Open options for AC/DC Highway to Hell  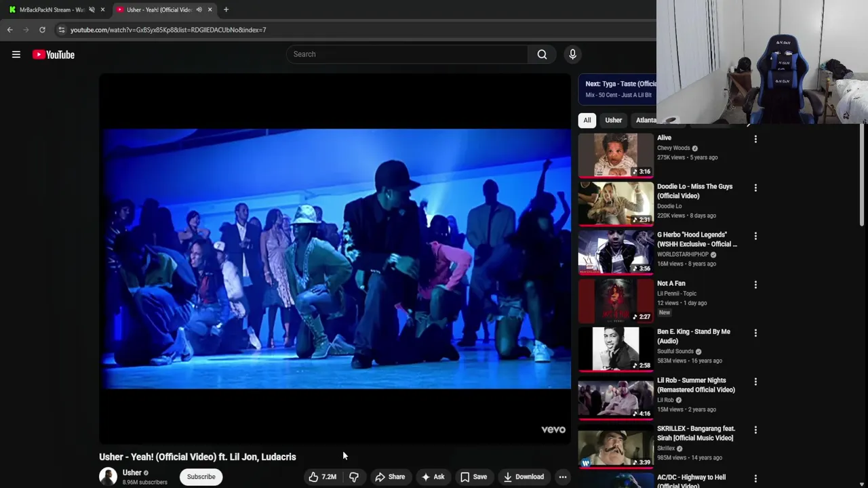coord(755,479)
